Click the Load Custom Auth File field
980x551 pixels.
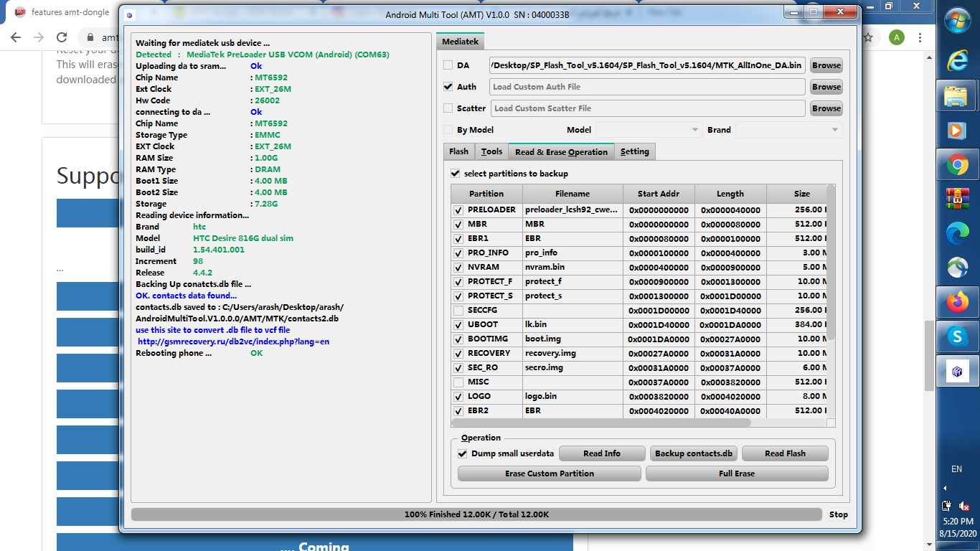[647, 87]
